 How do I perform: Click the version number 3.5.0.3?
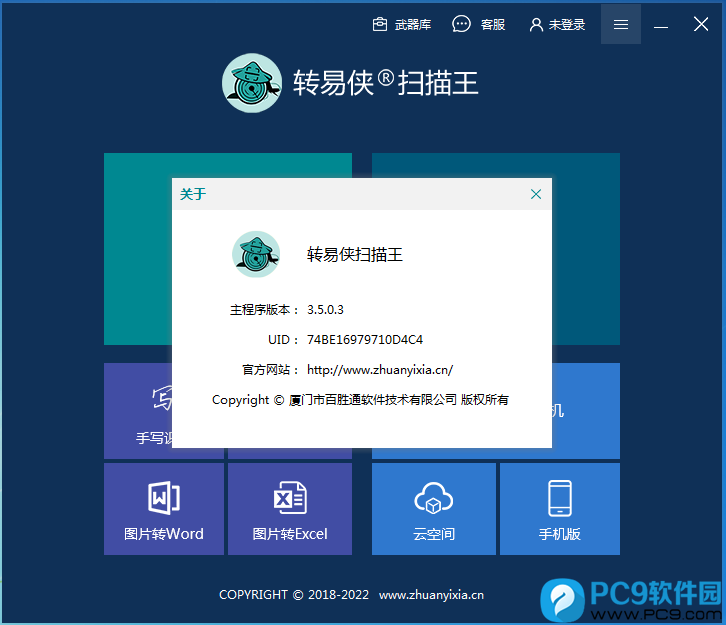[325, 310]
